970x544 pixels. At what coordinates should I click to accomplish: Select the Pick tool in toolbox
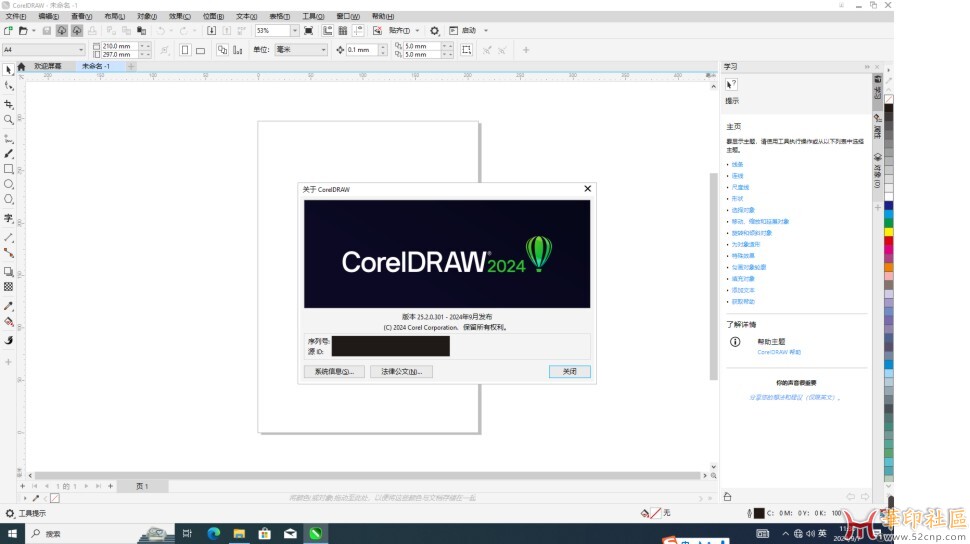(9, 70)
